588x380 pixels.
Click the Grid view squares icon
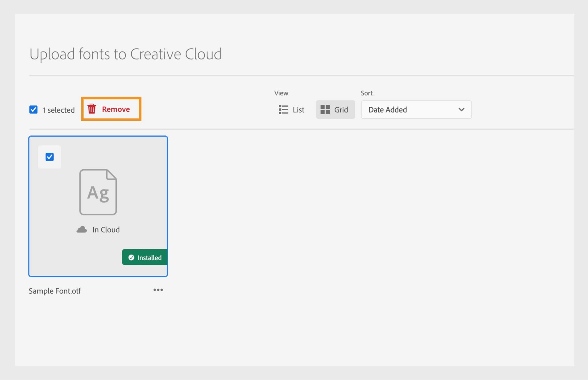coord(325,109)
